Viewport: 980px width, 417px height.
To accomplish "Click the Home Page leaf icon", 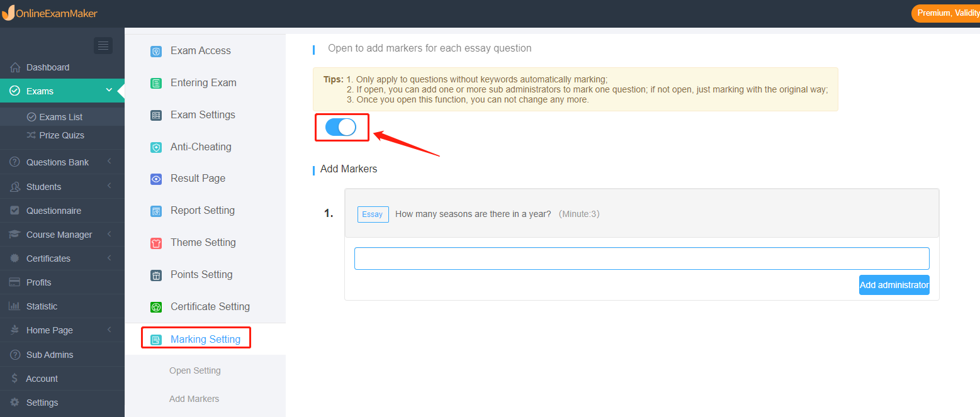I will [15, 330].
